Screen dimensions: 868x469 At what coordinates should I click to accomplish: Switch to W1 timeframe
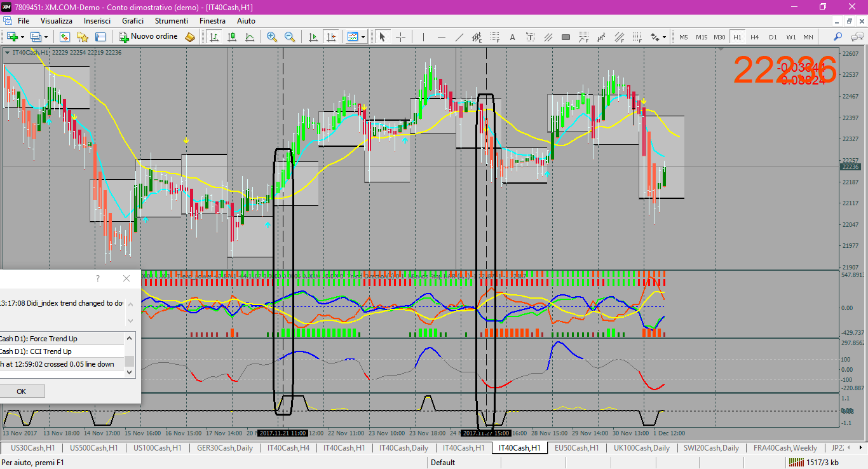tap(790, 37)
